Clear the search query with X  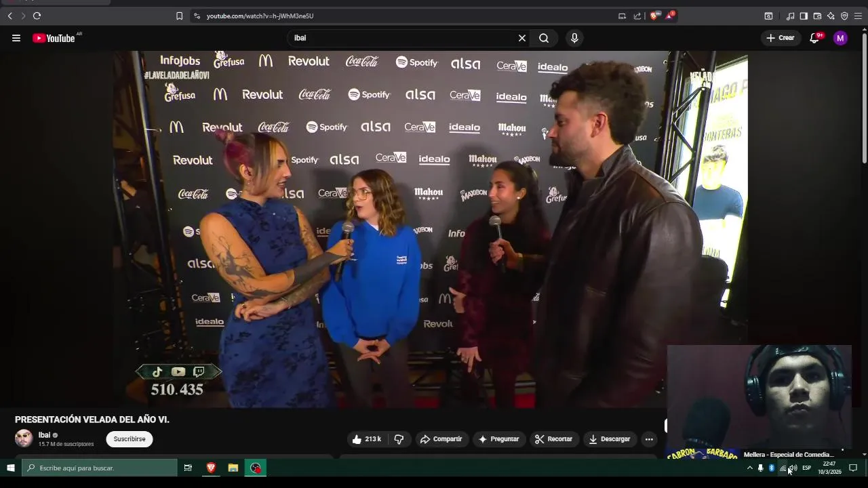coord(522,38)
